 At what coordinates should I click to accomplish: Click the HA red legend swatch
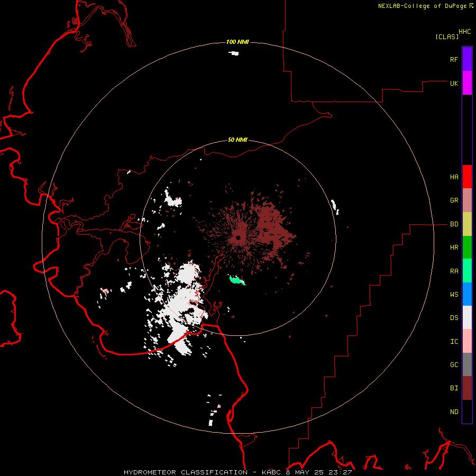pyautogui.click(x=467, y=177)
